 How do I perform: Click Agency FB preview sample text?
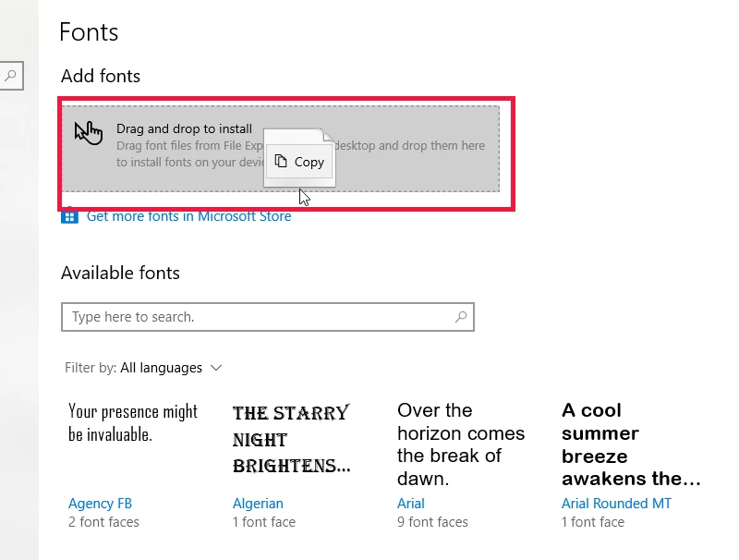(133, 423)
